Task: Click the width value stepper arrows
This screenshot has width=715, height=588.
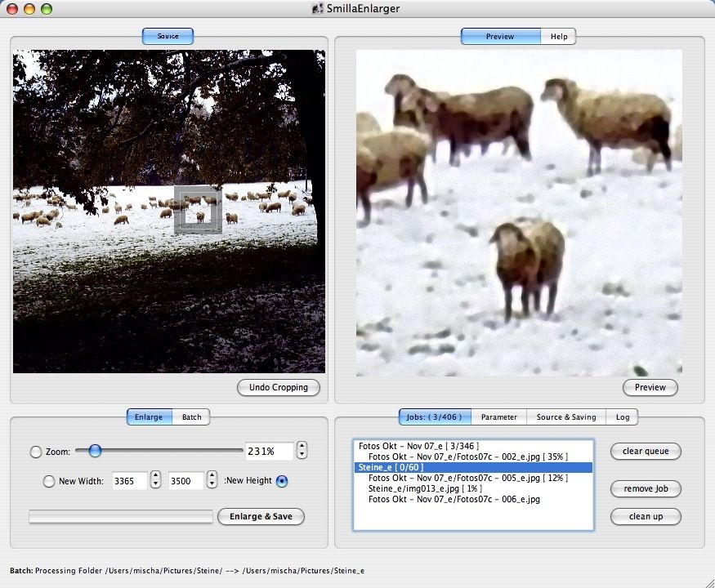Action: (x=155, y=481)
